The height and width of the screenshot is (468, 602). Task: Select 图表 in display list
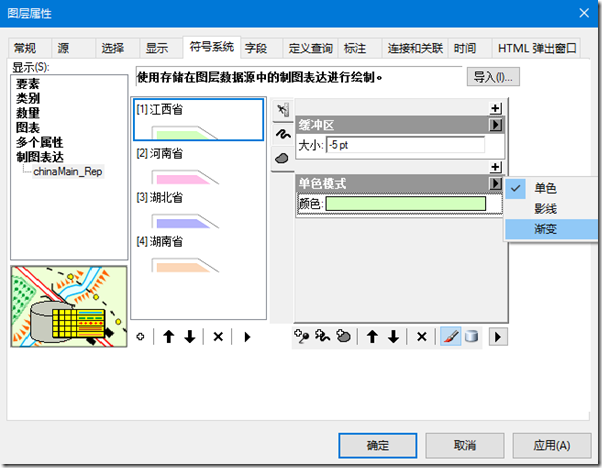28,127
